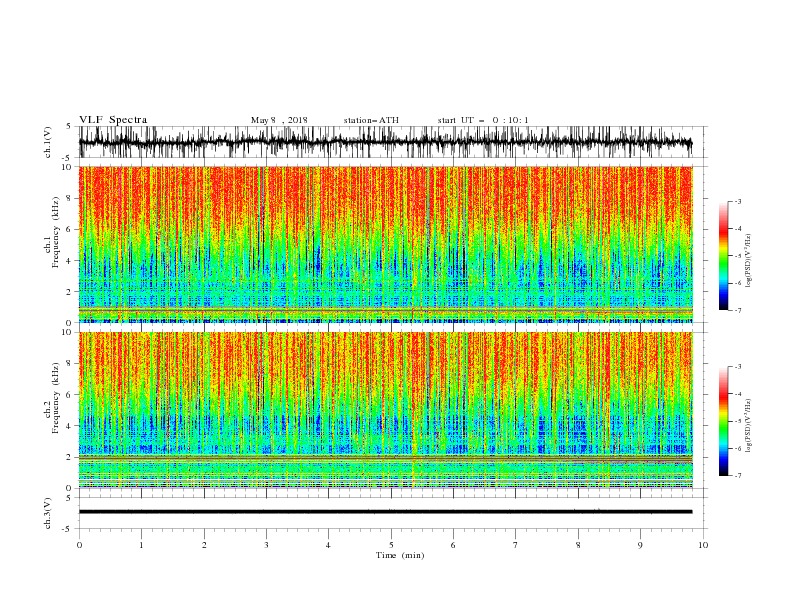792x612 pixels.
Task: Click tick '3' on the Time axis
Action: (x=266, y=545)
